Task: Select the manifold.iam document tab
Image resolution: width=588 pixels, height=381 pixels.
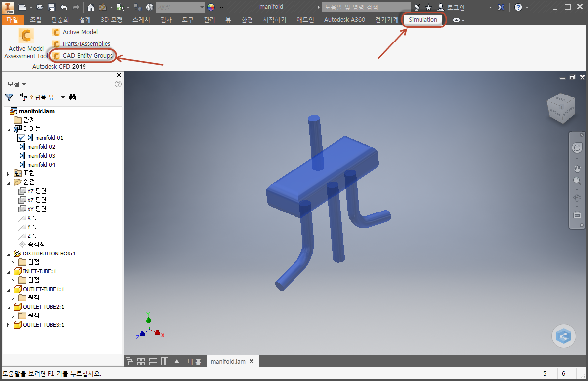Action: pos(228,362)
